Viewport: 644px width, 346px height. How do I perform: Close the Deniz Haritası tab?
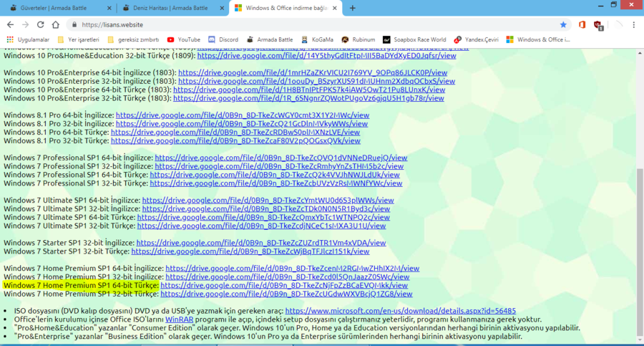222,8
